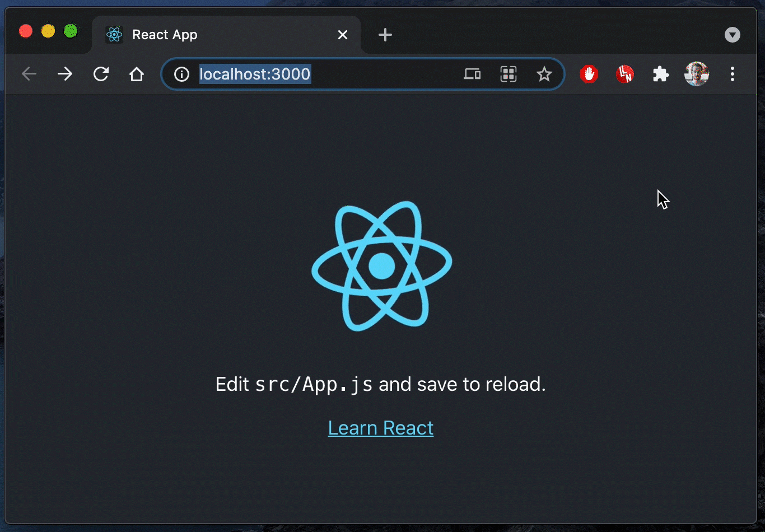Go forward with the forward arrow

pos(65,74)
